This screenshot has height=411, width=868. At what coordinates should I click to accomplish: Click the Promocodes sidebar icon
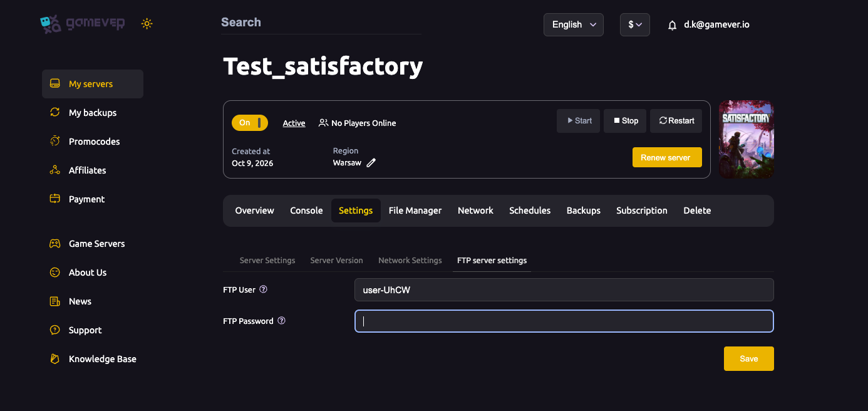point(55,142)
